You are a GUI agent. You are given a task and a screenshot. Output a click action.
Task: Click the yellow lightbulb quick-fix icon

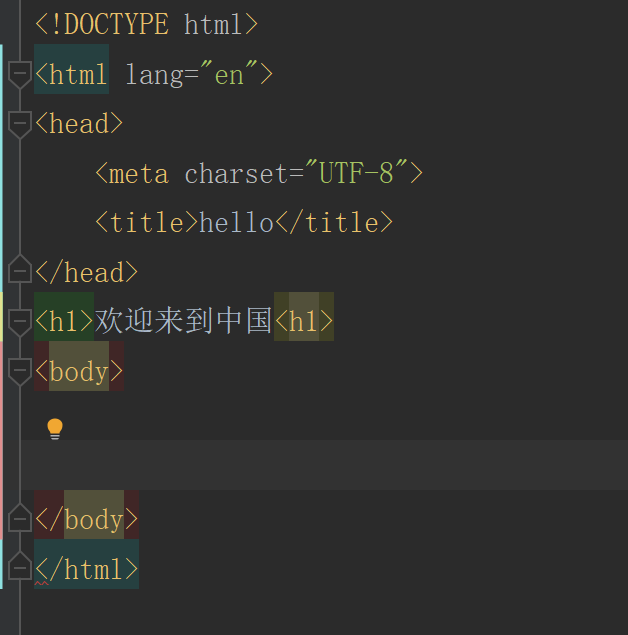pyautogui.click(x=55, y=429)
